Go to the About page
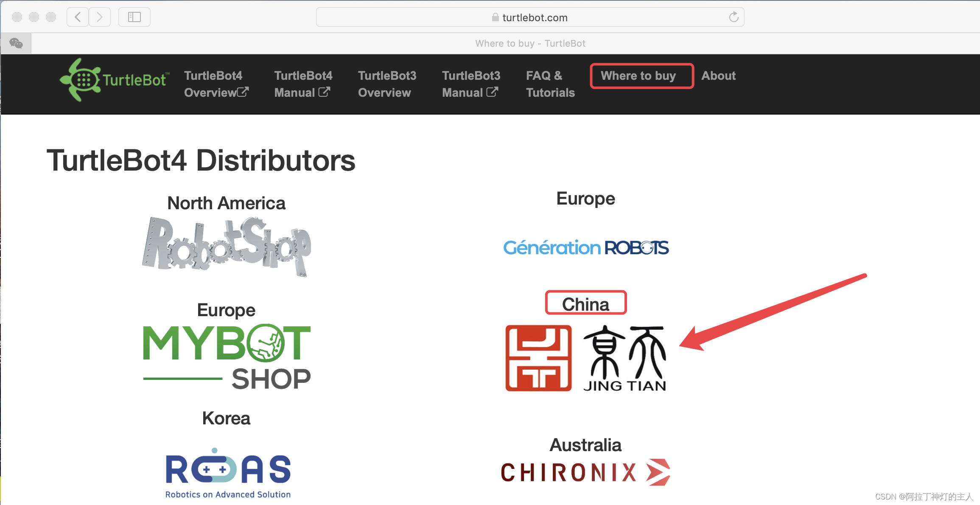 click(x=718, y=76)
